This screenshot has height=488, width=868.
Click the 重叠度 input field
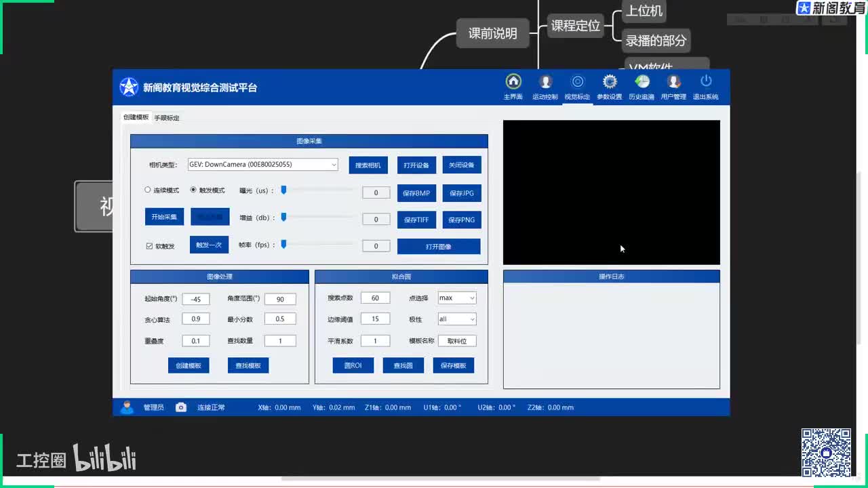[196, 341]
